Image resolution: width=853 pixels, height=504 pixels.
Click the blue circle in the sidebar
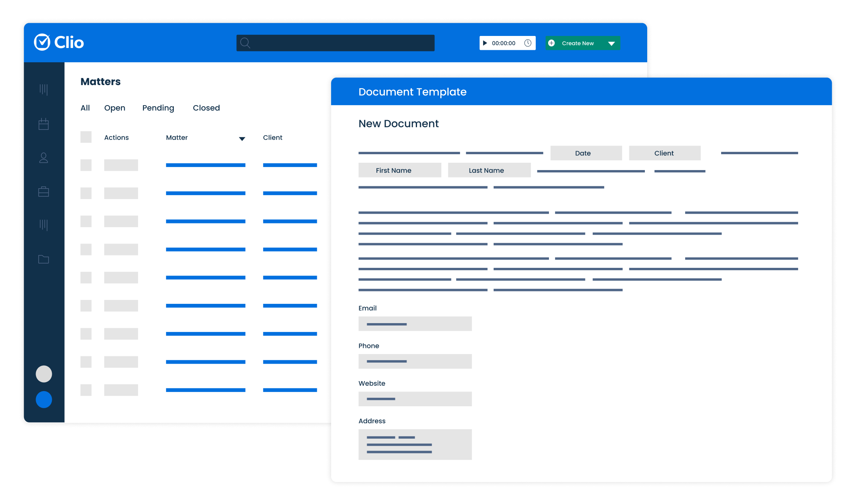click(x=44, y=399)
